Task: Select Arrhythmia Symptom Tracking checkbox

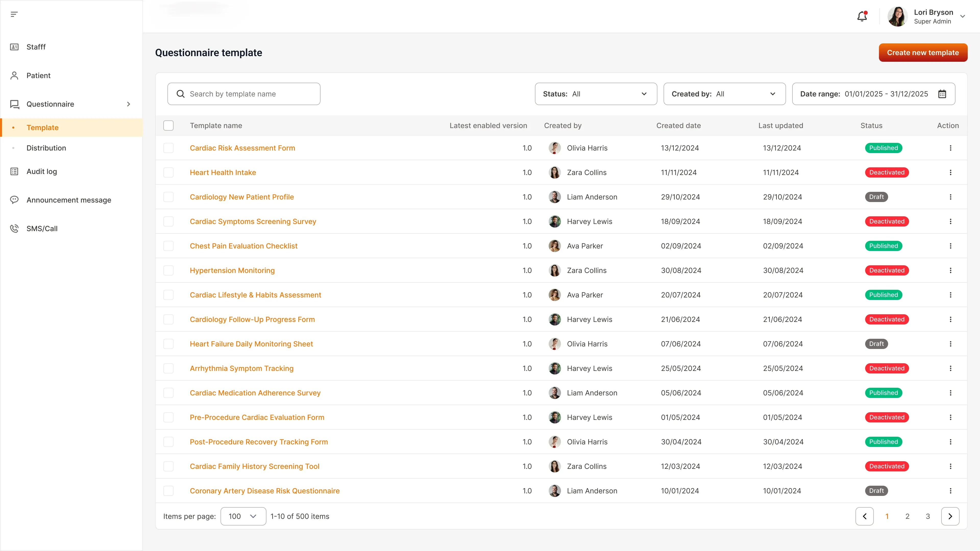Action: coord(168,368)
